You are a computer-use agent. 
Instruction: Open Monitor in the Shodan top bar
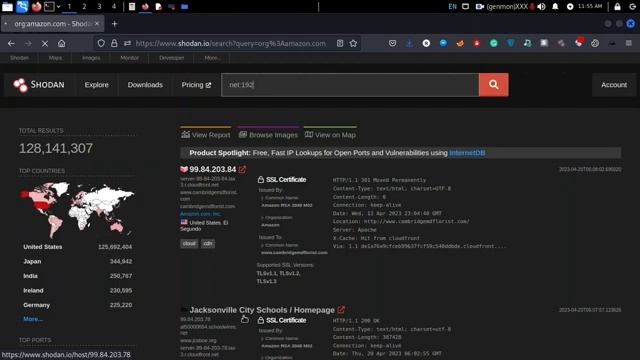(x=129, y=58)
